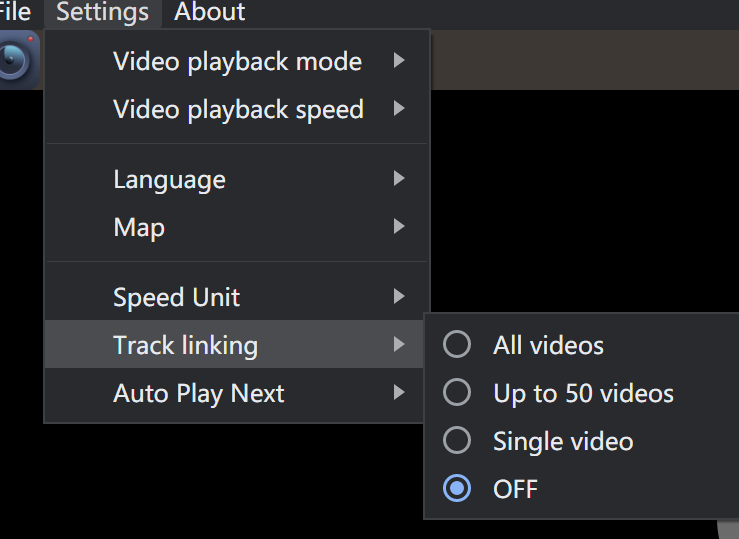Image resolution: width=739 pixels, height=539 pixels.
Task: Open the Map submenu
Action: [x=238, y=227]
